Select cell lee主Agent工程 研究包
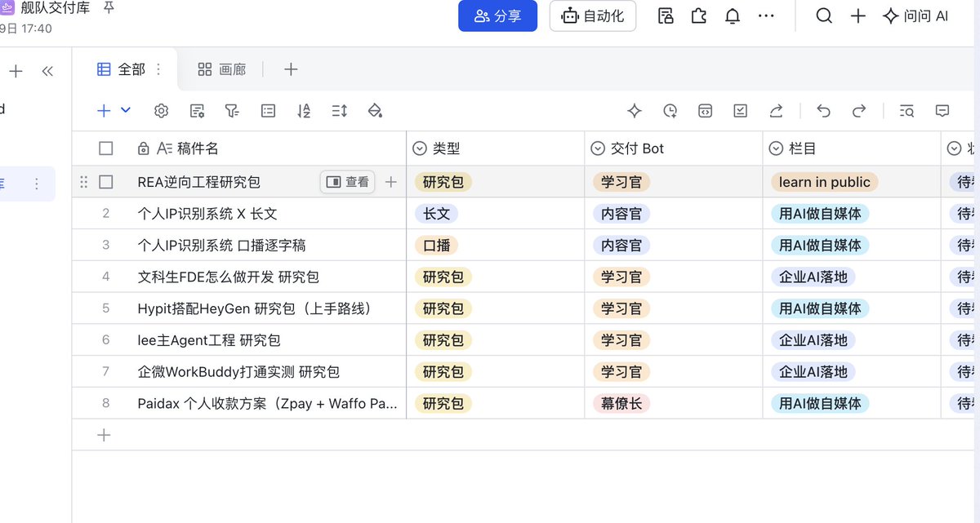Screen dimensions: 980x523 [209, 340]
